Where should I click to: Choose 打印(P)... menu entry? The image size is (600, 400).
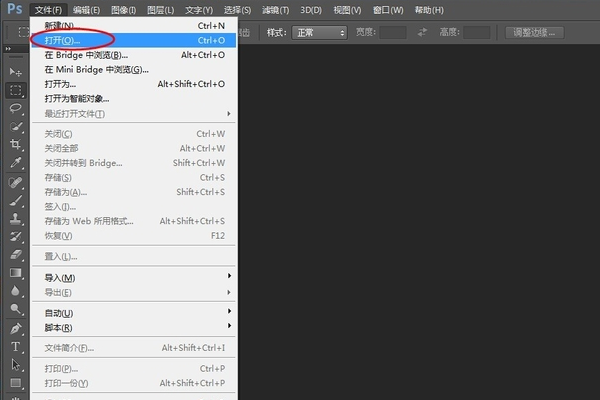pos(134,368)
